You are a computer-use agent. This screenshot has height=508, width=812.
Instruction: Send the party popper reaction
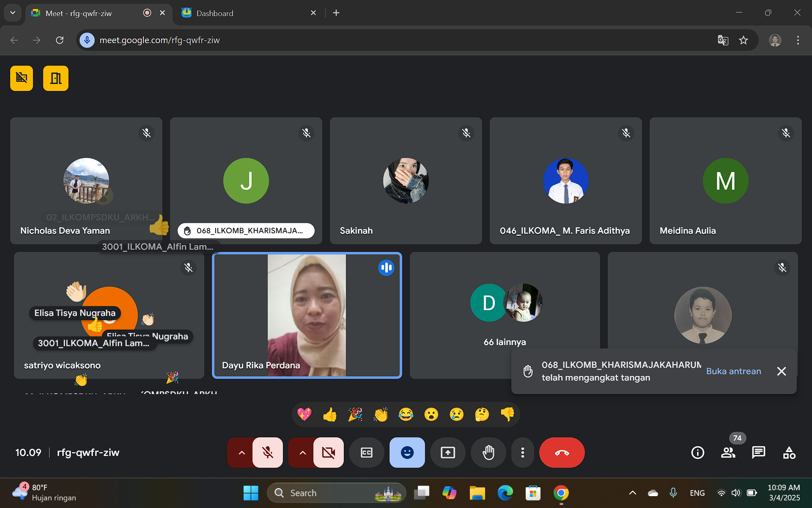[355, 414]
